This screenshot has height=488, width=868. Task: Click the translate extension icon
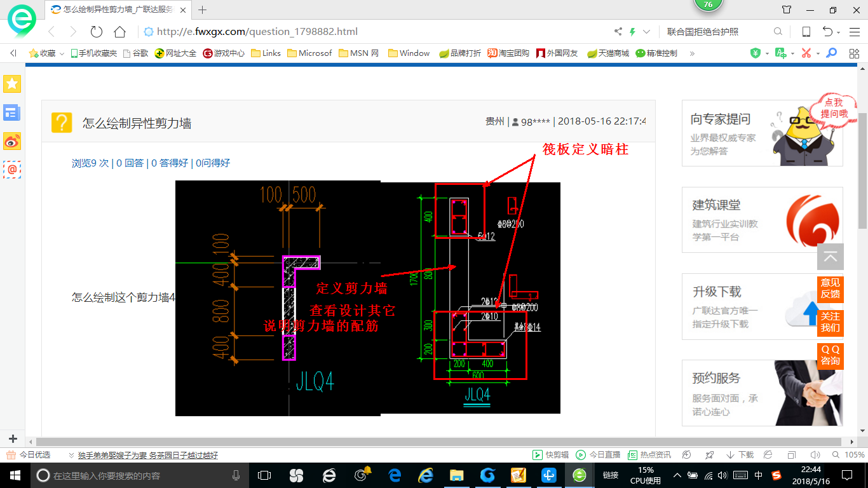tap(781, 53)
